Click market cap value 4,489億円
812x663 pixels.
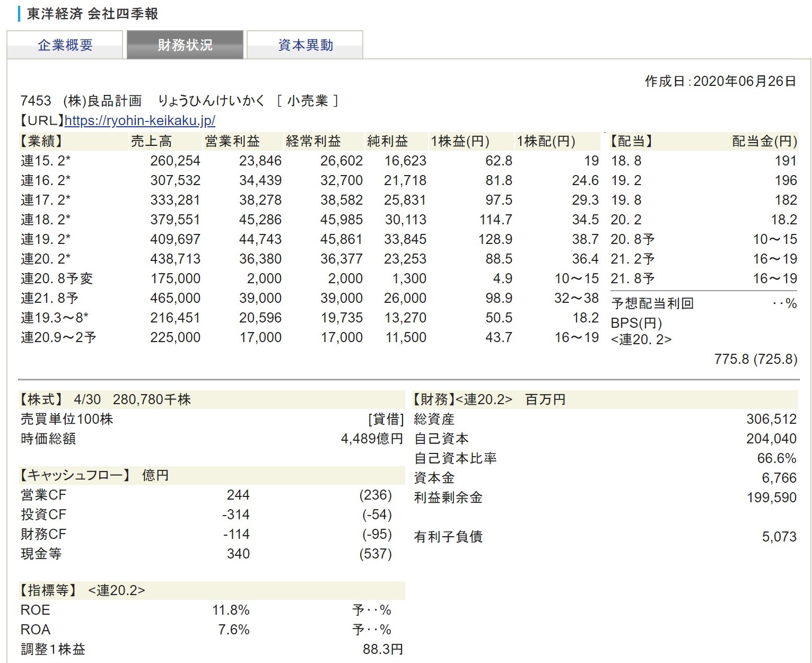[372, 439]
